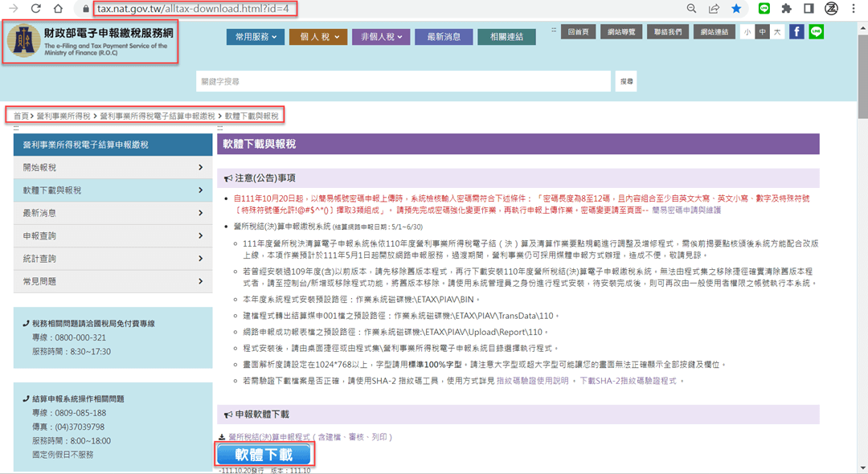Set font size to small (小)

[747, 32]
